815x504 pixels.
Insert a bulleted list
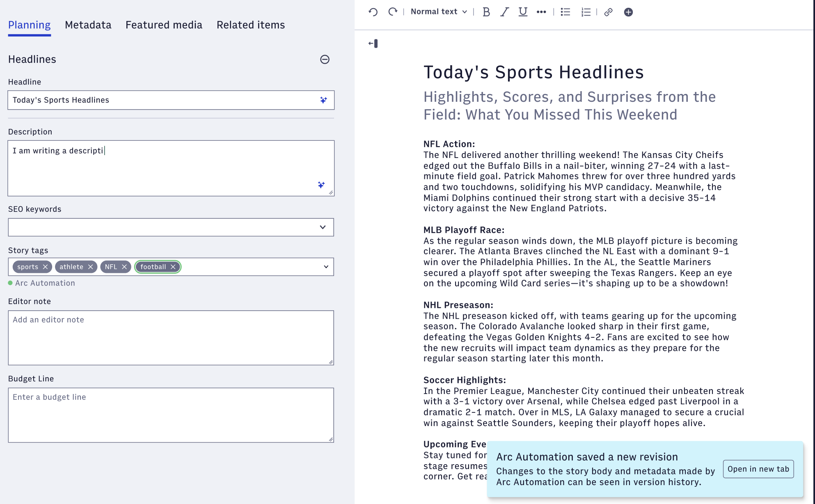(x=565, y=12)
